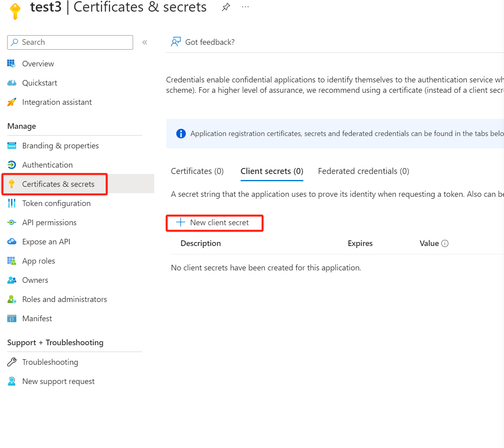Image resolution: width=504 pixels, height=448 pixels.
Task: Click the New client secret button
Action: click(214, 223)
